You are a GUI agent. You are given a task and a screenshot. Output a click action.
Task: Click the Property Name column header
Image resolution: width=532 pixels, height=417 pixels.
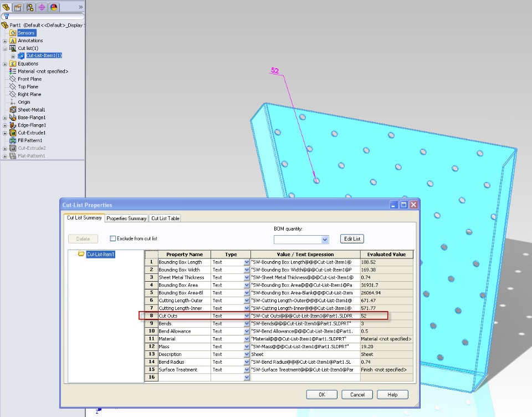[x=185, y=255]
